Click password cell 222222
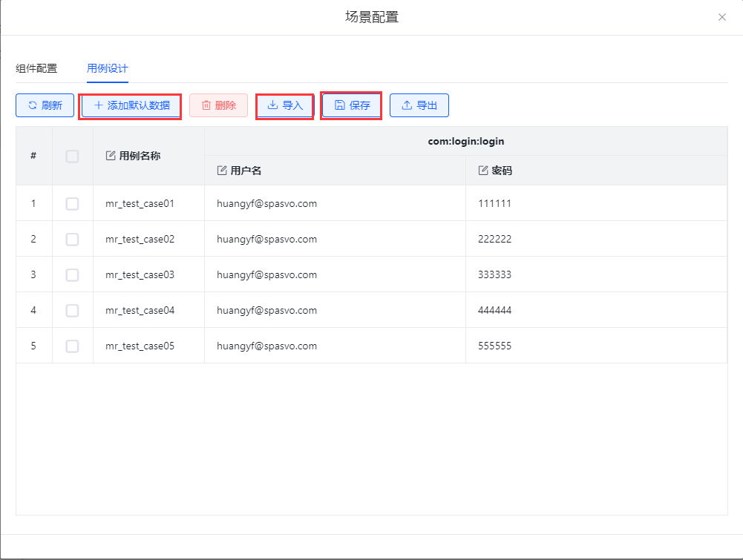Screen dimensions: 743x560 [x=495, y=239]
